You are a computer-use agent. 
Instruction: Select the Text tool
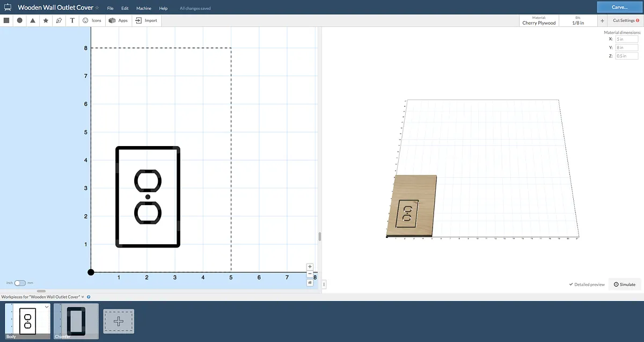(x=72, y=20)
